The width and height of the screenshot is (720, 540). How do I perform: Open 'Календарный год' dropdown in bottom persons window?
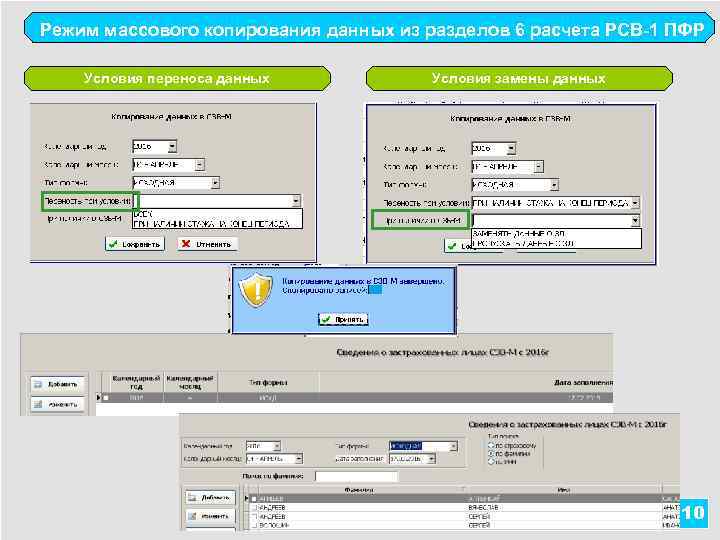[276, 446]
